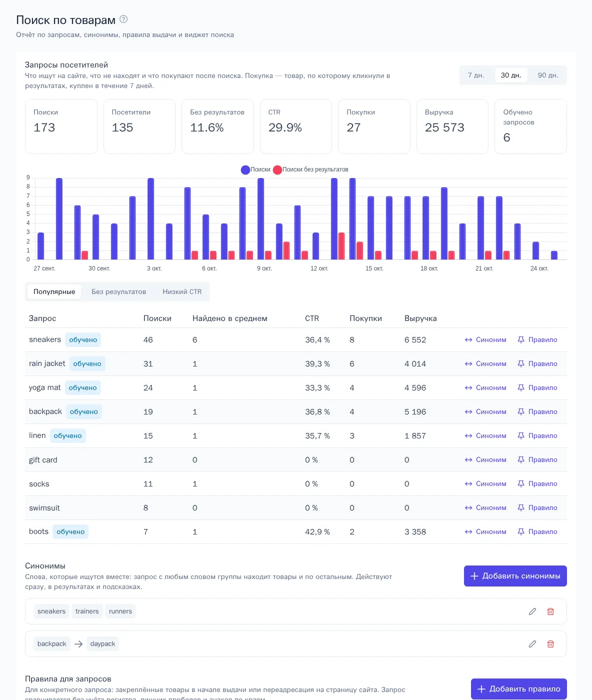Click the synonym arrows icon in swimsuit row
592x700 pixels.
(x=468, y=508)
